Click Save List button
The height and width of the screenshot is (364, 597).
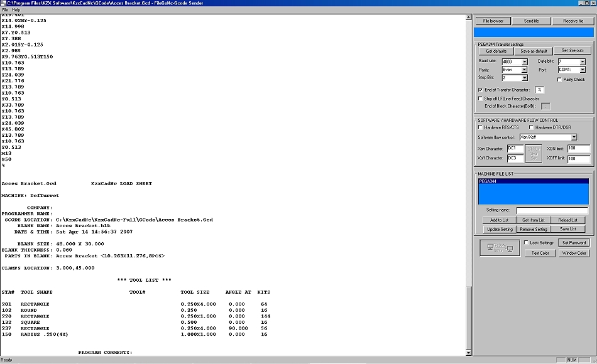(567, 229)
